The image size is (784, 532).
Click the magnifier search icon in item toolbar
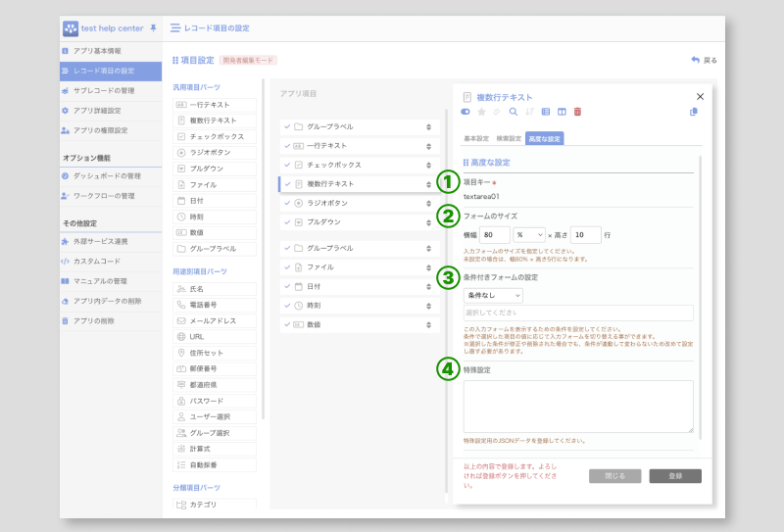[x=513, y=112]
